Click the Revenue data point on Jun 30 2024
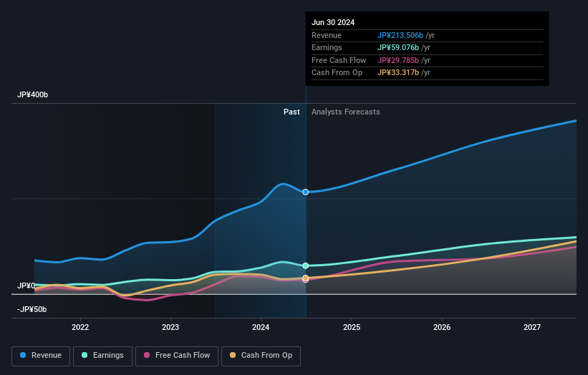Viewport: 588px width, 375px height. point(306,192)
